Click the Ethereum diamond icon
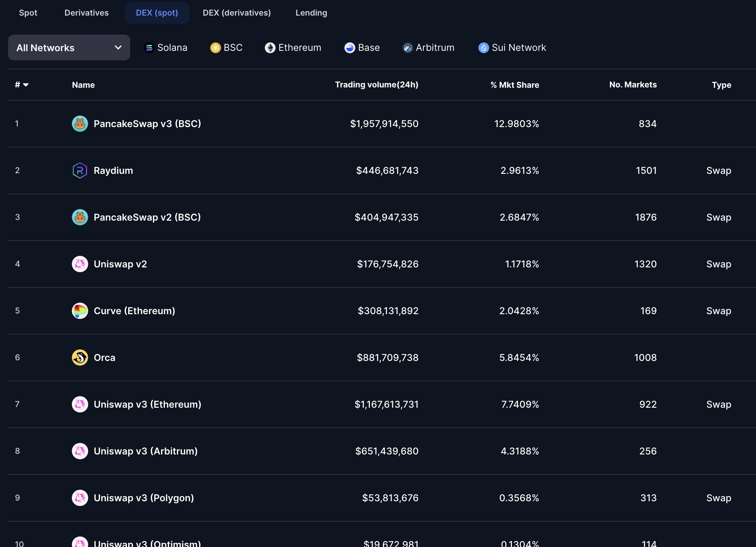 pyautogui.click(x=270, y=48)
